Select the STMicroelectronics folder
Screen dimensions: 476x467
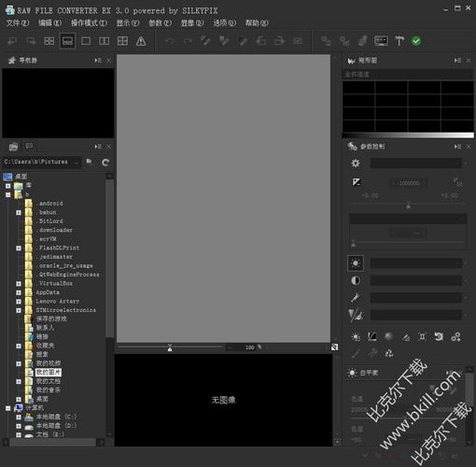(66, 310)
